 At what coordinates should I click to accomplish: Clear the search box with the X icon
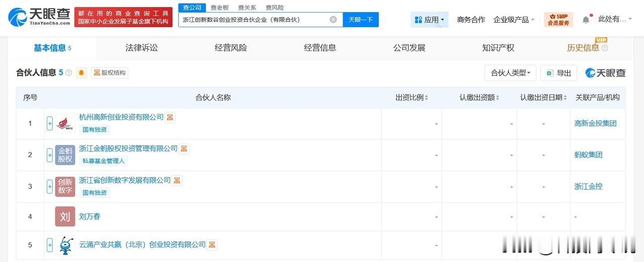[333, 20]
